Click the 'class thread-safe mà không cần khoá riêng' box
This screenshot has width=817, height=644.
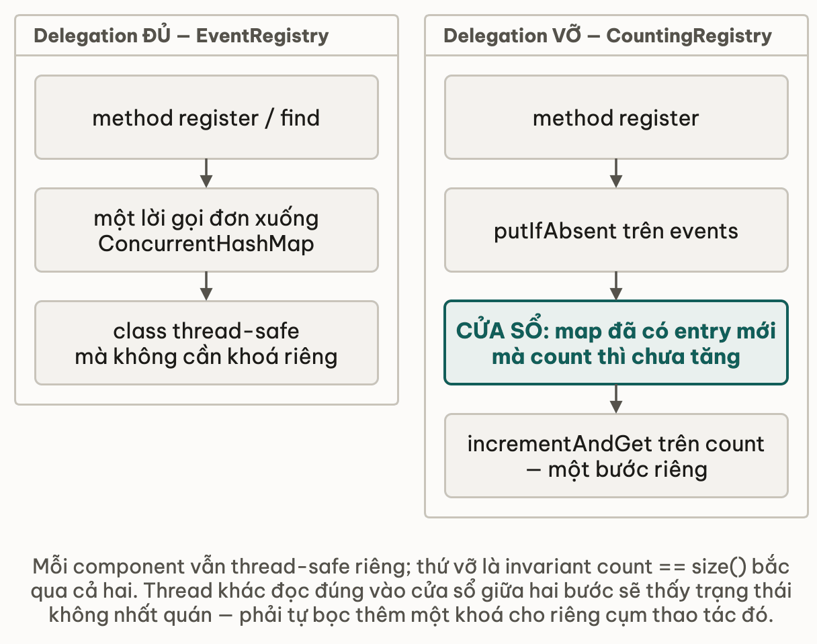point(206,342)
